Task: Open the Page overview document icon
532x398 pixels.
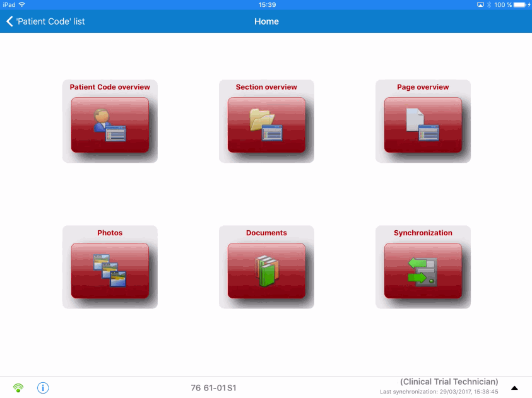Action: pos(423,125)
